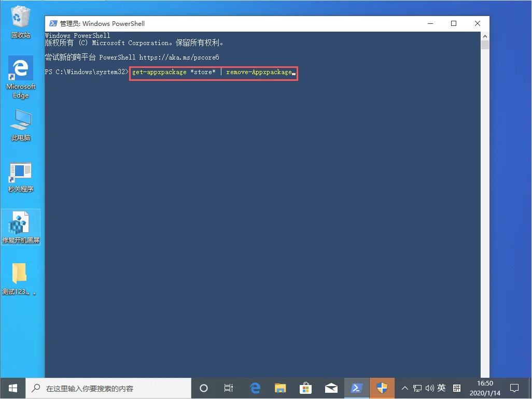Open the network status tray icon
The image size is (532, 399).
(417, 388)
